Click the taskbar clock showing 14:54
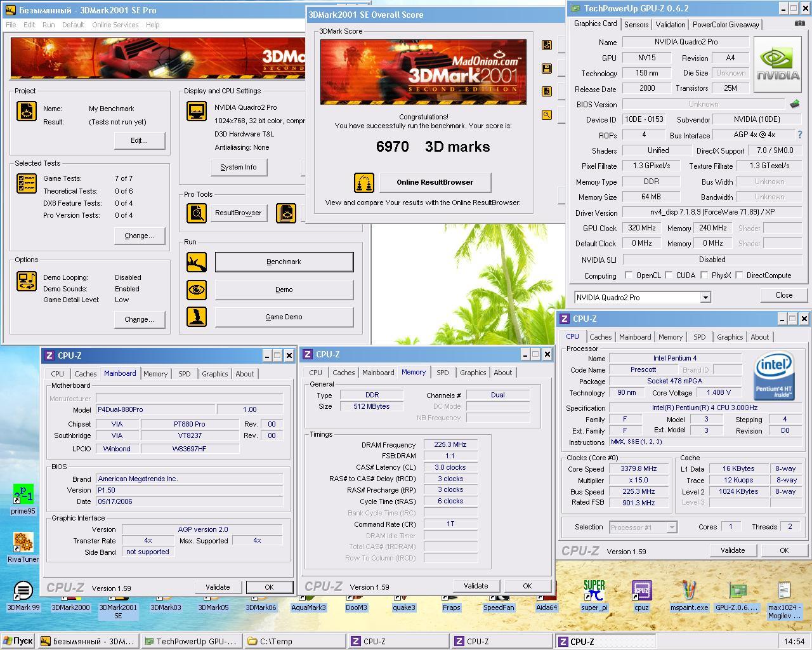This screenshot has height=650, width=812. [x=794, y=641]
